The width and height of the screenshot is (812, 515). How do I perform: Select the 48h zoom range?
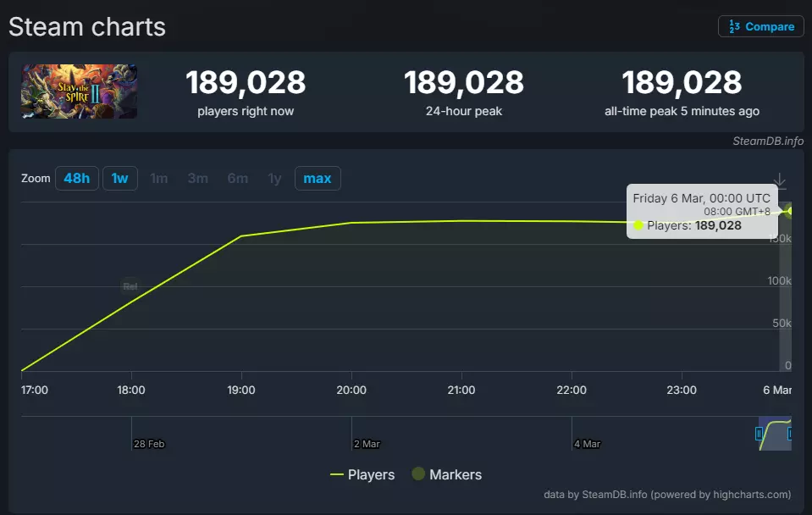tap(77, 178)
